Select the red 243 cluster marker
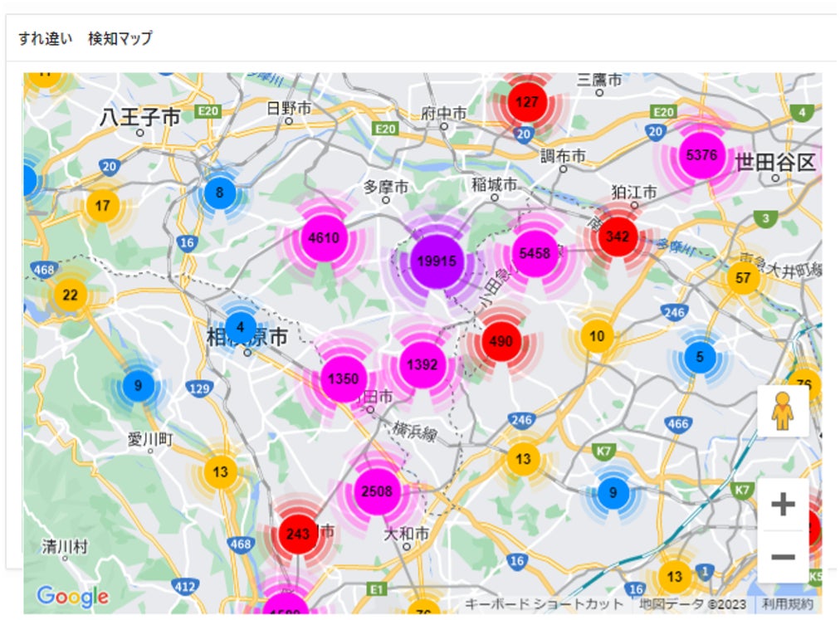 tap(298, 534)
